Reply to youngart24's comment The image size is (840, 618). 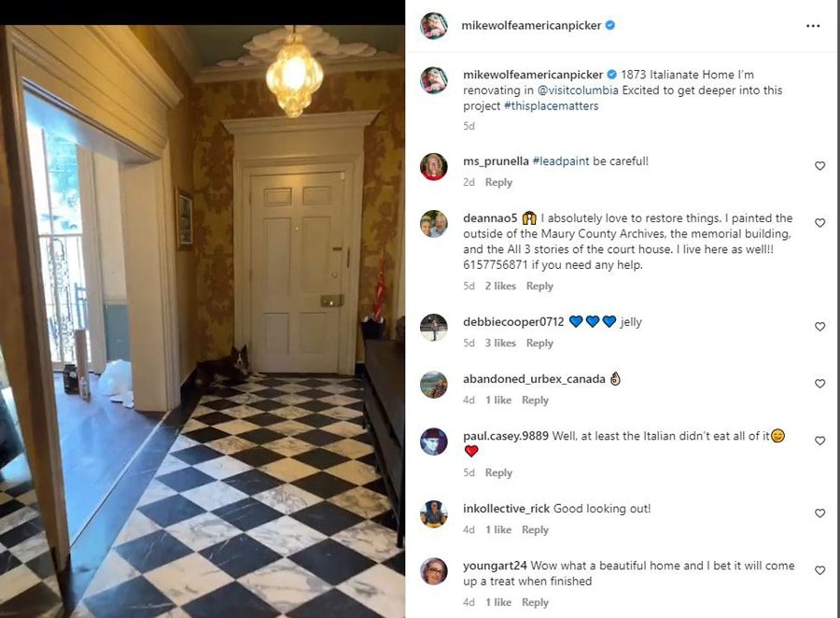(x=535, y=602)
